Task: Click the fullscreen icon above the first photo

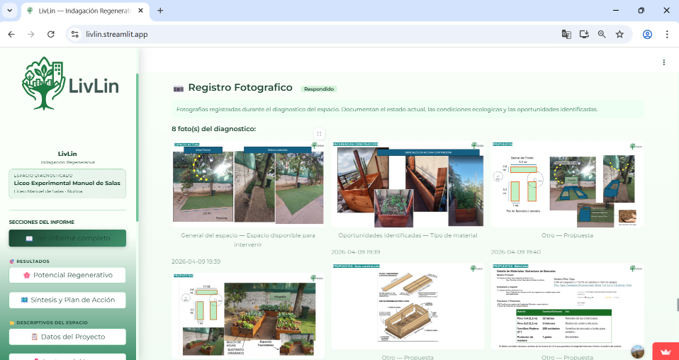Action: pos(319,134)
